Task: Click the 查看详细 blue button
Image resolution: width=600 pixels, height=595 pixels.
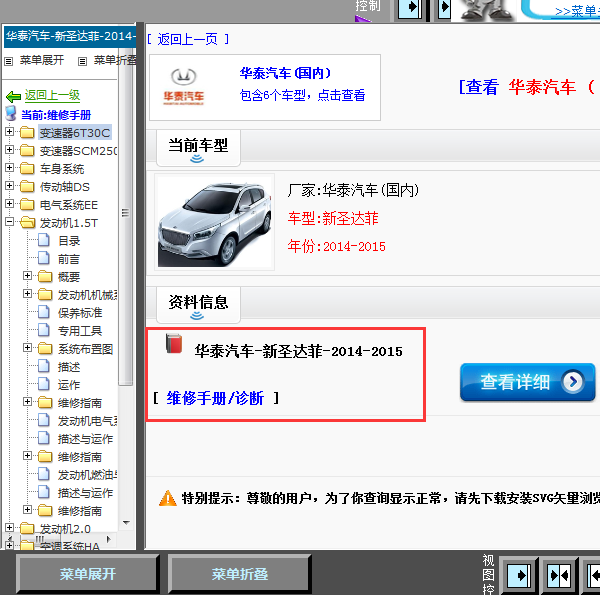Action: [527, 382]
